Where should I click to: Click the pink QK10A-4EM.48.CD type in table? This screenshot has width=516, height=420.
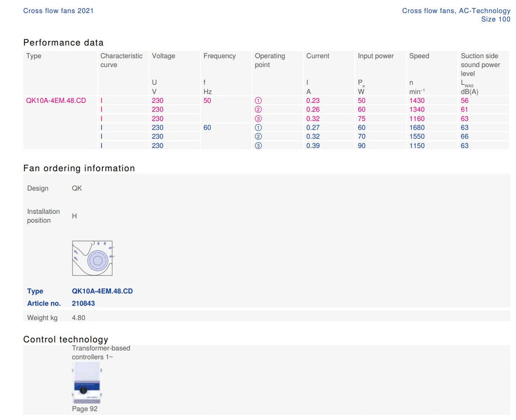(56, 100)
